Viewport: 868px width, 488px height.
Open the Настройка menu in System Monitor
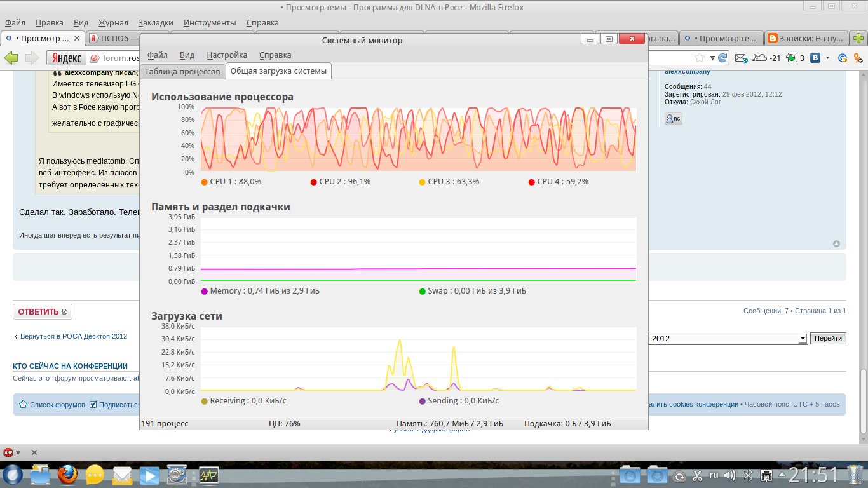[227, 55]
